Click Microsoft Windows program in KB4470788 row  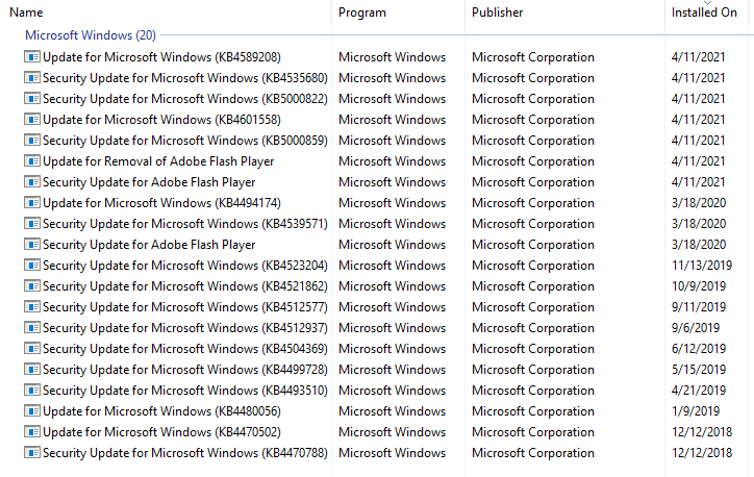392,452
